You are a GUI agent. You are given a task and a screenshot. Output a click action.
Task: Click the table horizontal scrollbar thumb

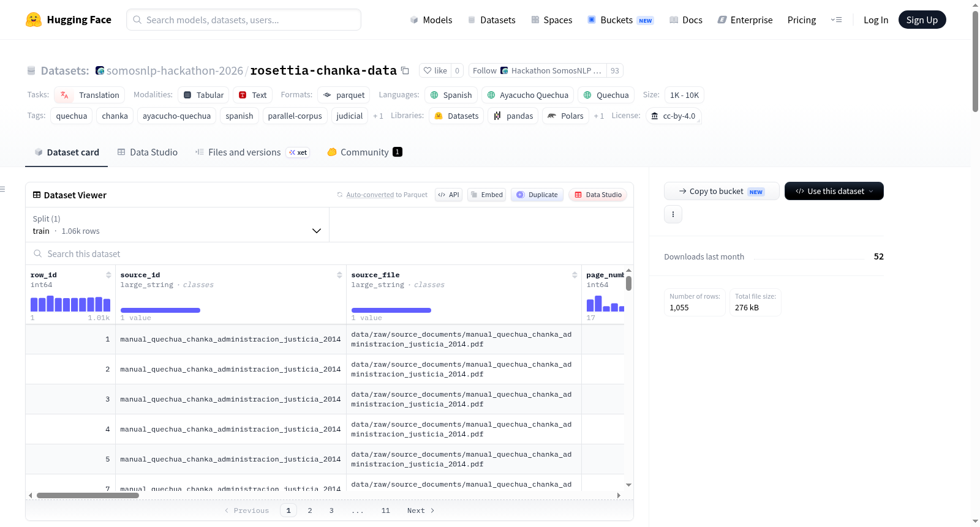click(x=88, y=495)
